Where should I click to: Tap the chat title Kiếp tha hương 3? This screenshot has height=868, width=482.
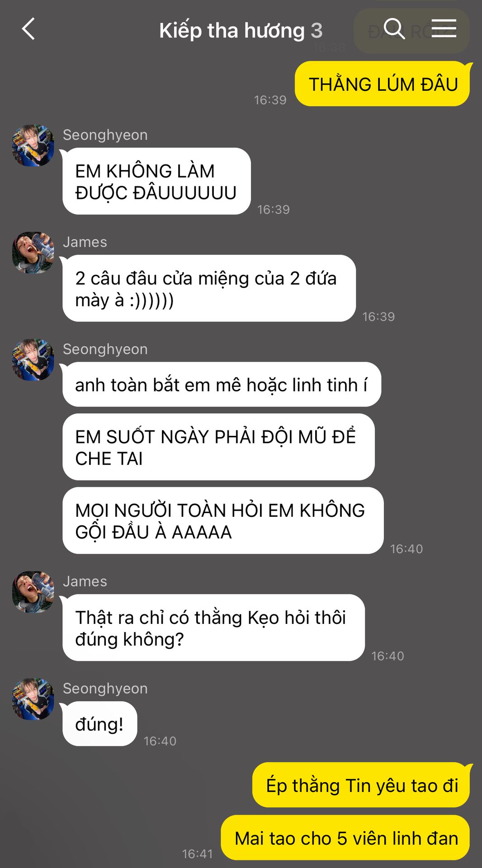[241, 31]
